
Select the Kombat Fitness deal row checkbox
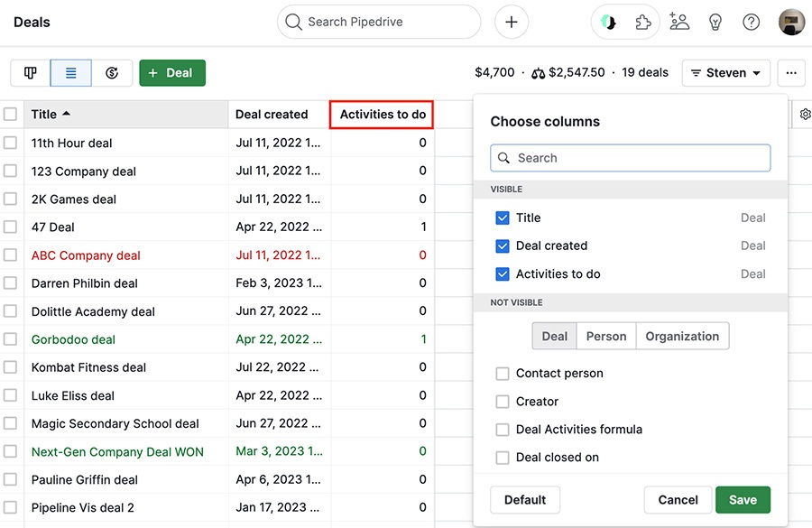pyautogui.click(x=10, y=366)
